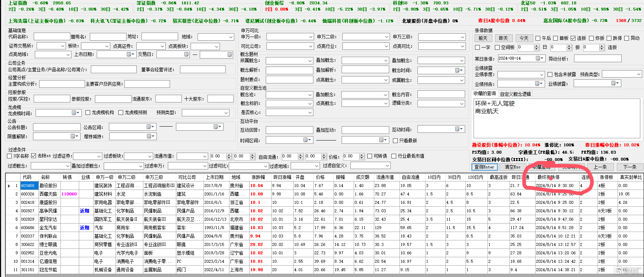Enable the 空间板 checkbox

[497, 47]
